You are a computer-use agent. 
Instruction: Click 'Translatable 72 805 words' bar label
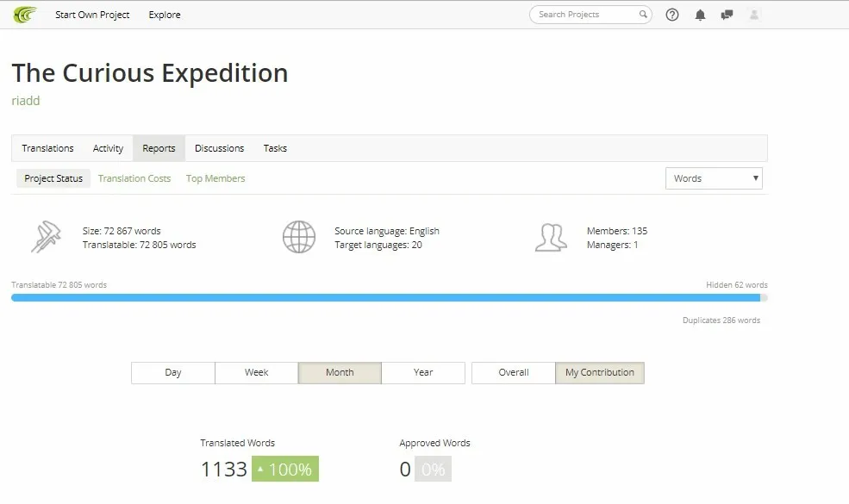[59, 285]
